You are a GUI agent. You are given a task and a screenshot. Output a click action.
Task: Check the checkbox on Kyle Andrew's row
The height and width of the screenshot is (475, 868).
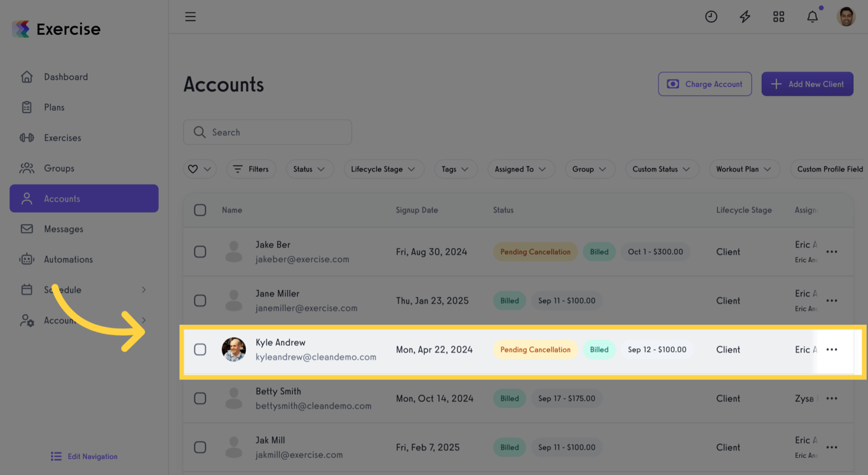(x=200, y=349)
